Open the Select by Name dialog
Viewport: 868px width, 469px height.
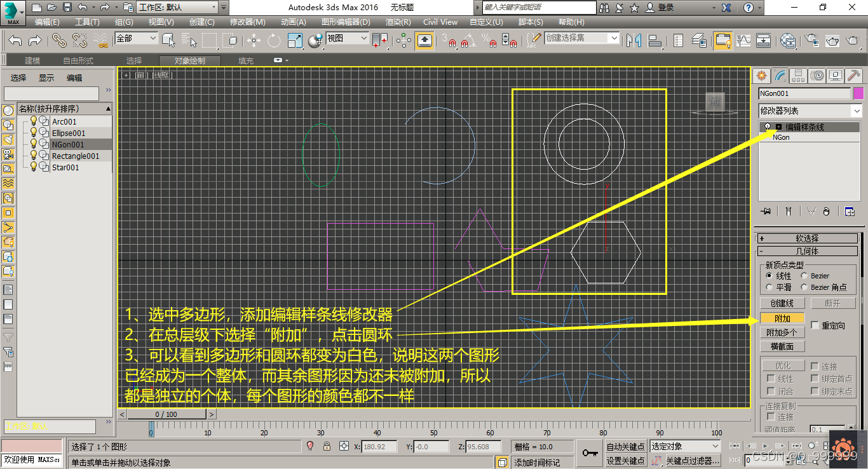coord(190,41)
